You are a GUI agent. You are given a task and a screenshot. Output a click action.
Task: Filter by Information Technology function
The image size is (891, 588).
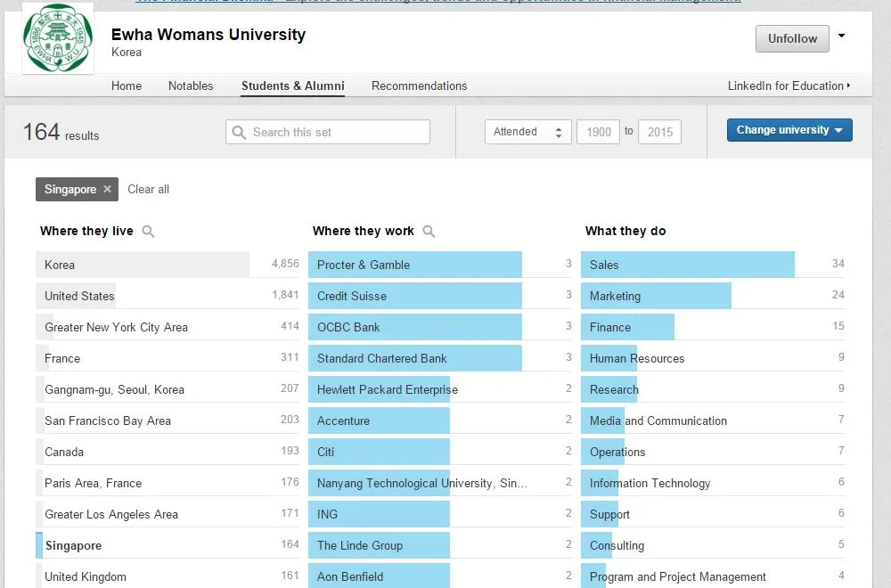(713, 484)
